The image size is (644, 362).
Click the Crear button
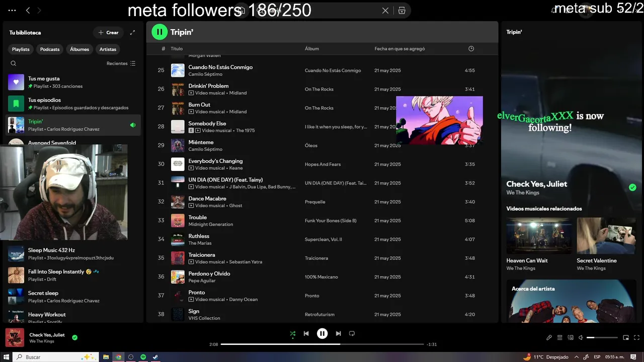coord(108,33)
